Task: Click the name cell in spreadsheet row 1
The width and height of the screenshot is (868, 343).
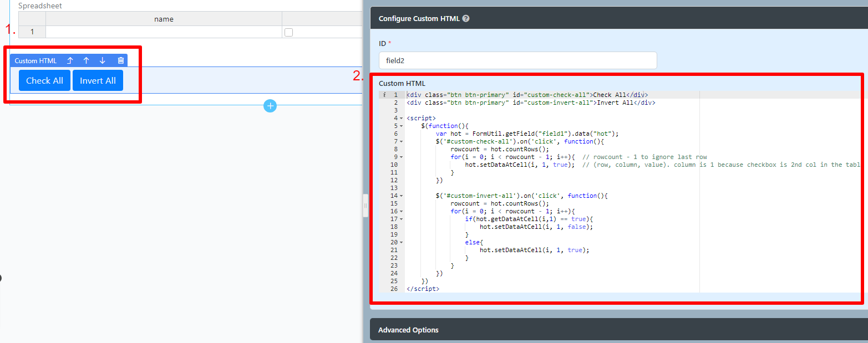Action: pos(164,32)
